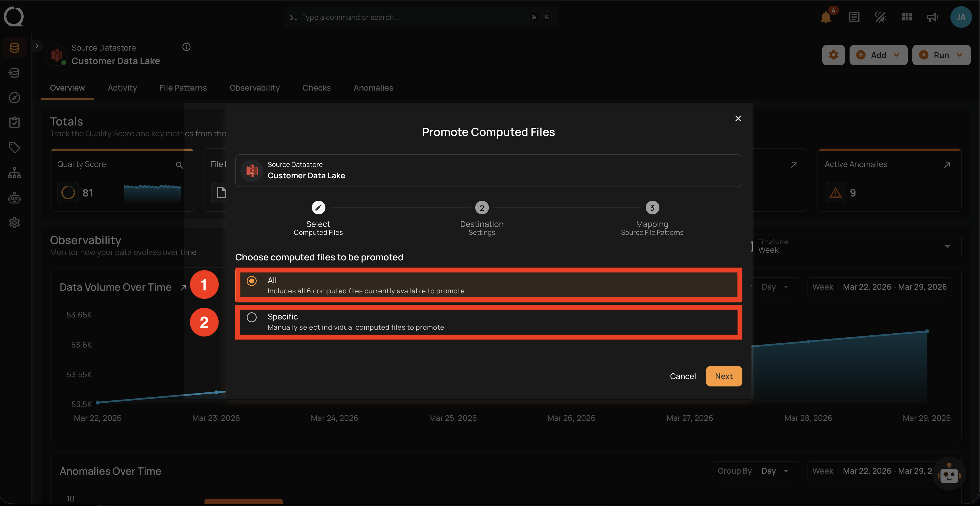
Task: Click the chatbot assistant icon
Action: pyautogui.click(x=949, y=474)
